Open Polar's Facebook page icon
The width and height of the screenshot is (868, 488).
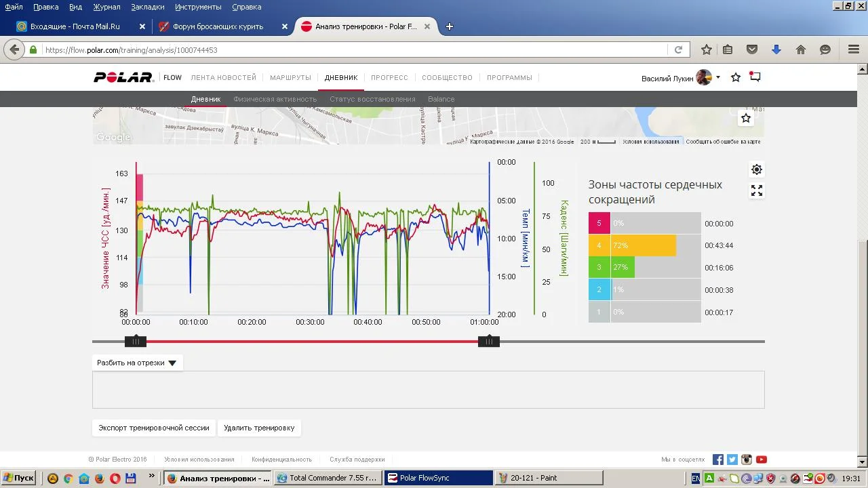click(x=718, y=460)
